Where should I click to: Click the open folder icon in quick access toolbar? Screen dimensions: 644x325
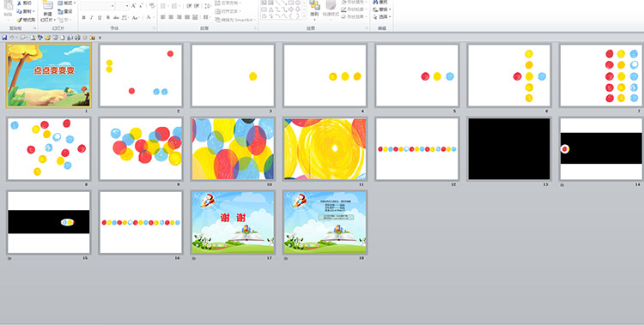point(47,38)
